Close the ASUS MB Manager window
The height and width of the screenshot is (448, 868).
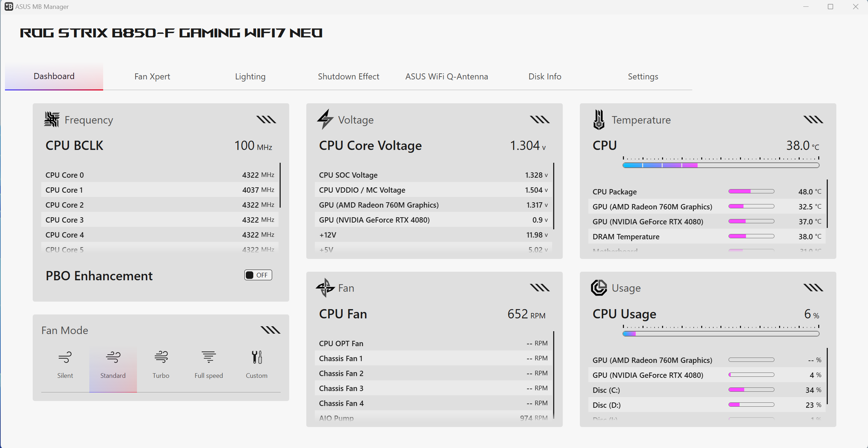pos(856,7)
